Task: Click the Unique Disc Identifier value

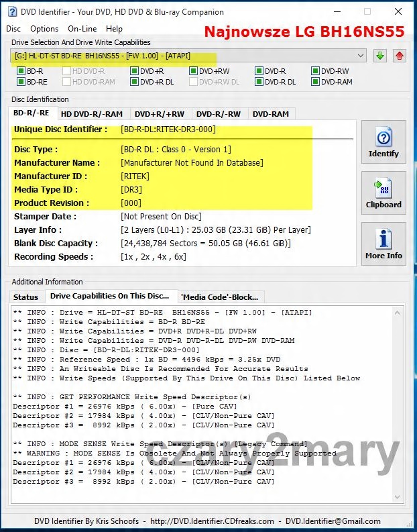Action: pos(168,129)
